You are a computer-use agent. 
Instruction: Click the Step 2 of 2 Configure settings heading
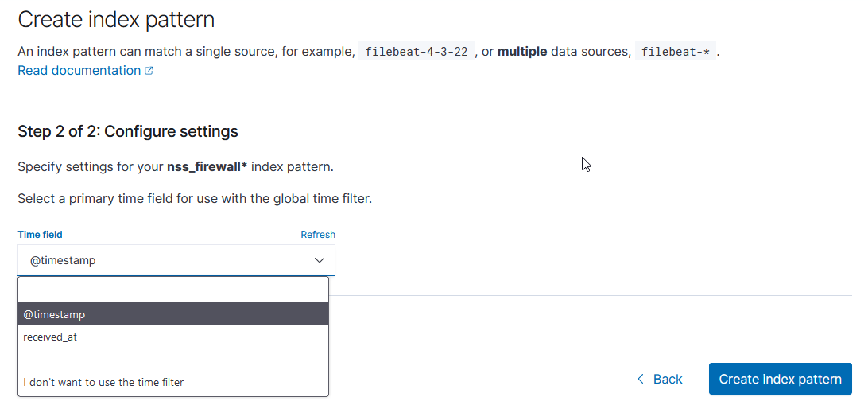[128, 131]
